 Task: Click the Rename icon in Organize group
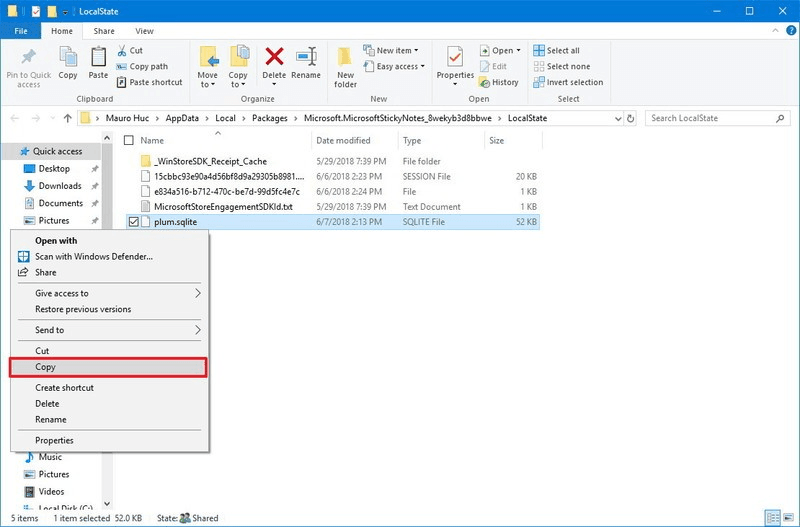coord(306,58)
